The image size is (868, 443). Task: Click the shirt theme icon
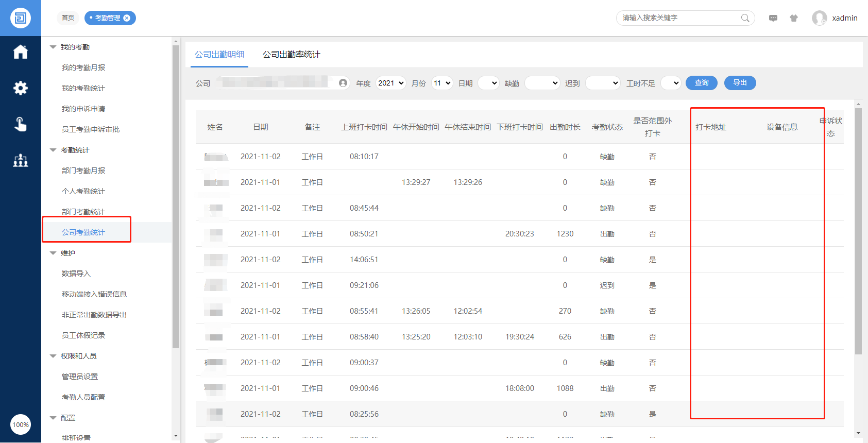pos(794,18)
